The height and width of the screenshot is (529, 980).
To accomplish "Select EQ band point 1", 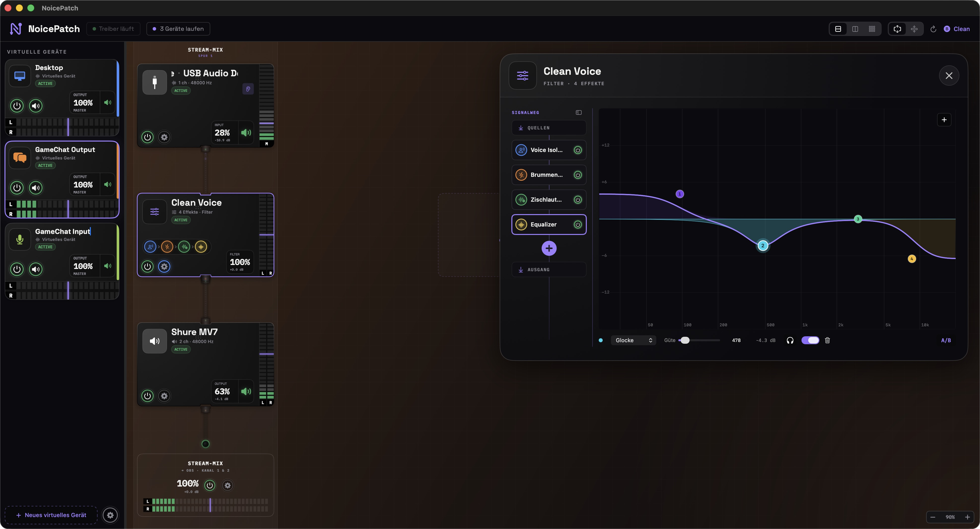I will tap(679, 194).
